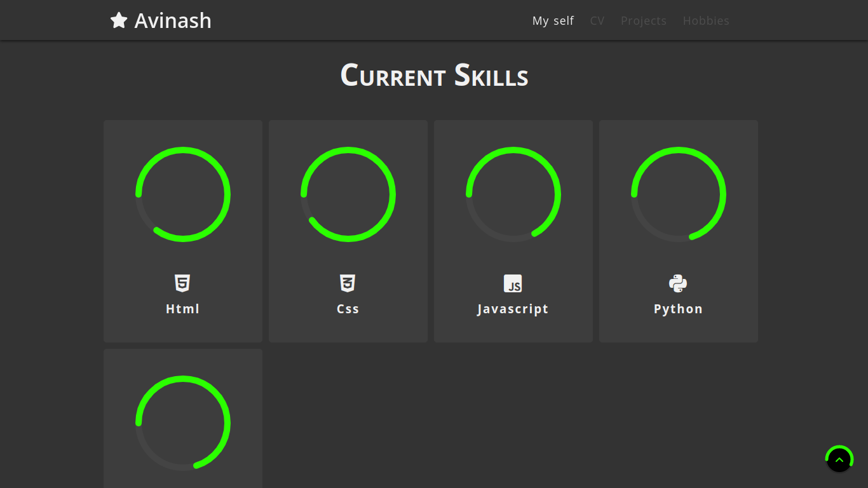Click the CSS3 shield icon
This screenshot has width=868, height=488.
point(348,283)
